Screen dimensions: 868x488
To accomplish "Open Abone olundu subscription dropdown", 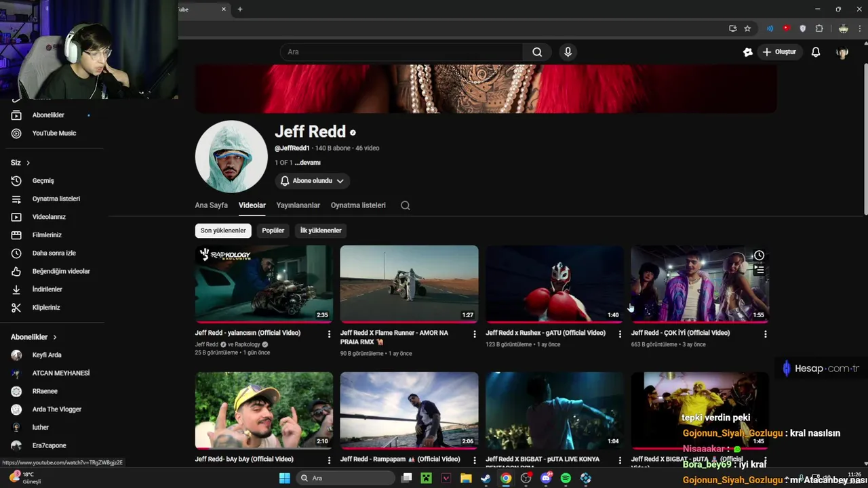I will pos(313,181).
